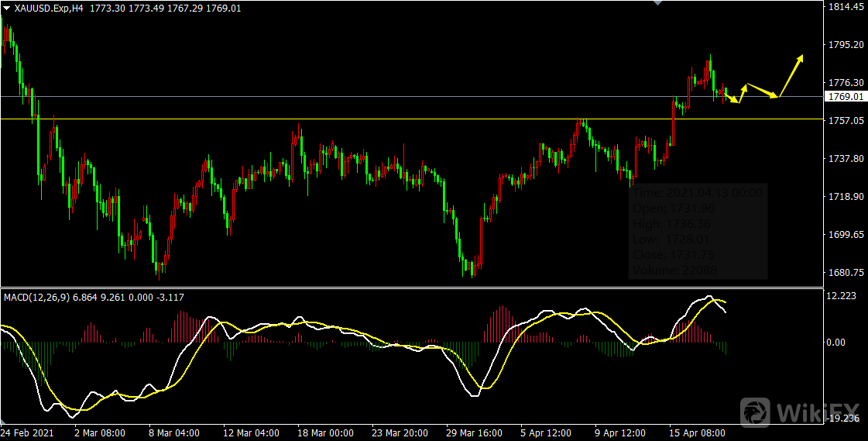Image resolution: width=868 pixels, height=441 pixels.
Task: Click the MACD 12.223 scale value
Action: pos(842,296)
